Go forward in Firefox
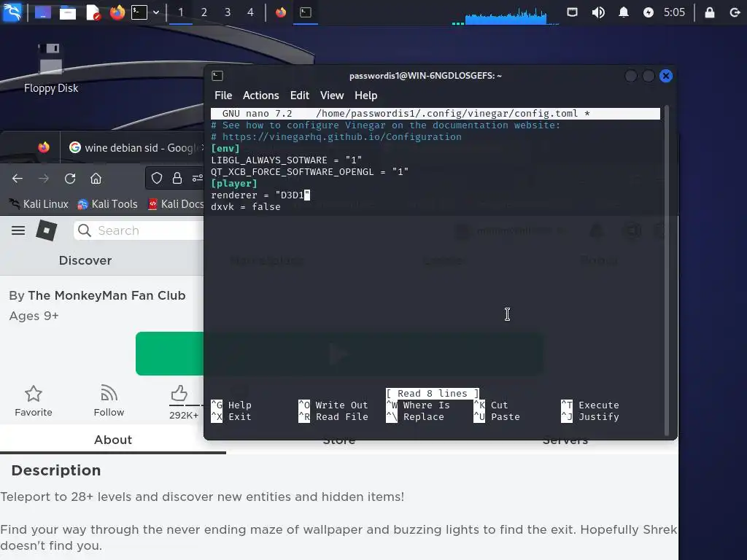Screen dimensions: 747x560 (x=44, y=179)
